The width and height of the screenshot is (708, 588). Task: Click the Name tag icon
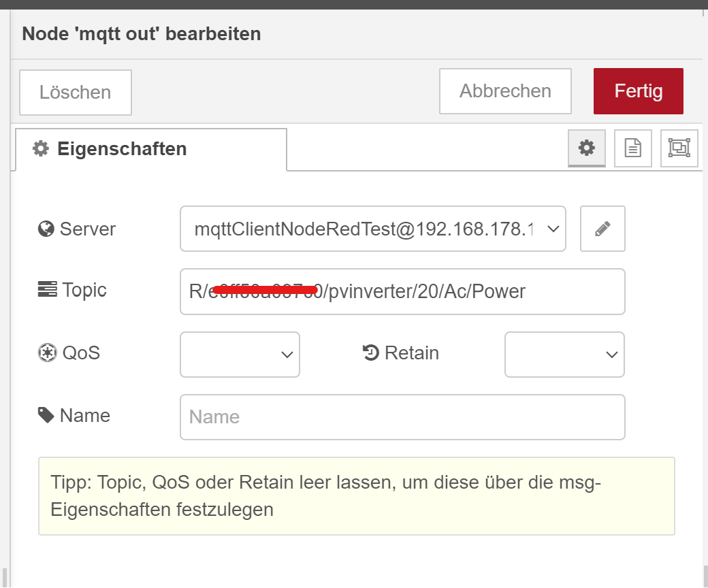point(46,415)
